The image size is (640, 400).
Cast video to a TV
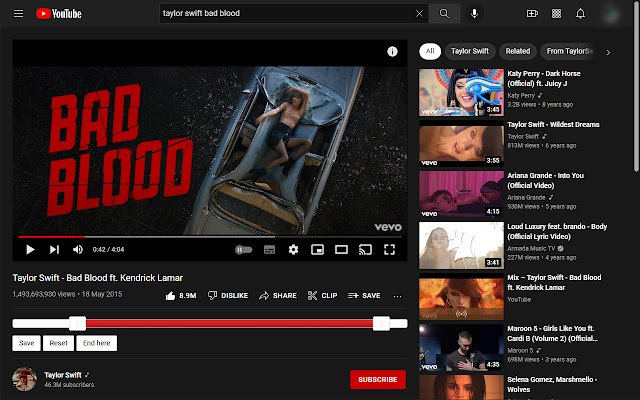point(365,249)
